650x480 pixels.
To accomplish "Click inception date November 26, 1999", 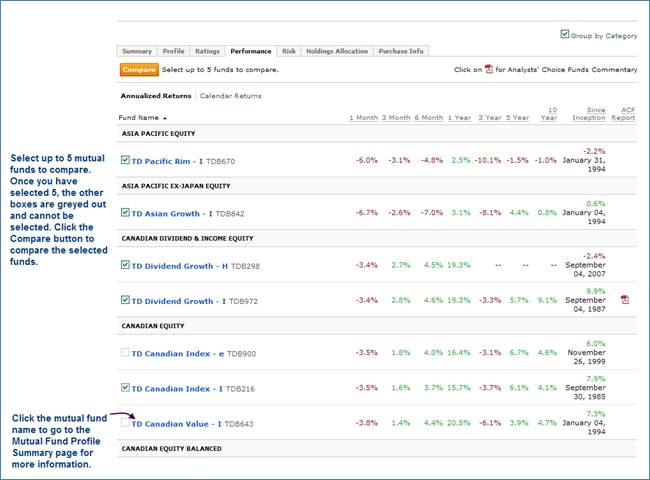I will point(586,357).
